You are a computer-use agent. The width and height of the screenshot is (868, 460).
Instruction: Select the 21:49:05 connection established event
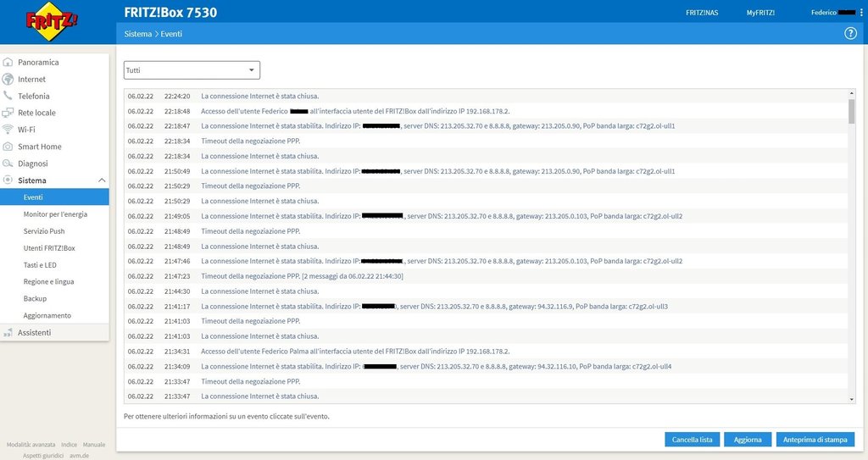pos(486,216)
